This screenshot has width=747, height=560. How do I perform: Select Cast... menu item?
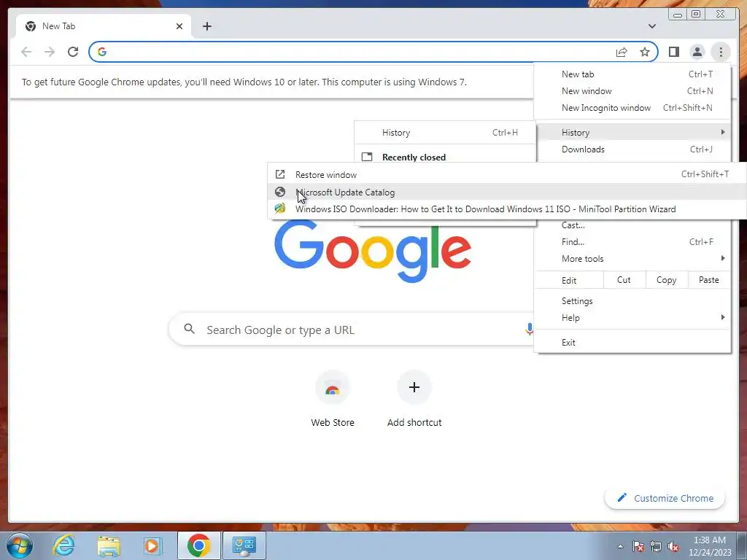[632, 225]
